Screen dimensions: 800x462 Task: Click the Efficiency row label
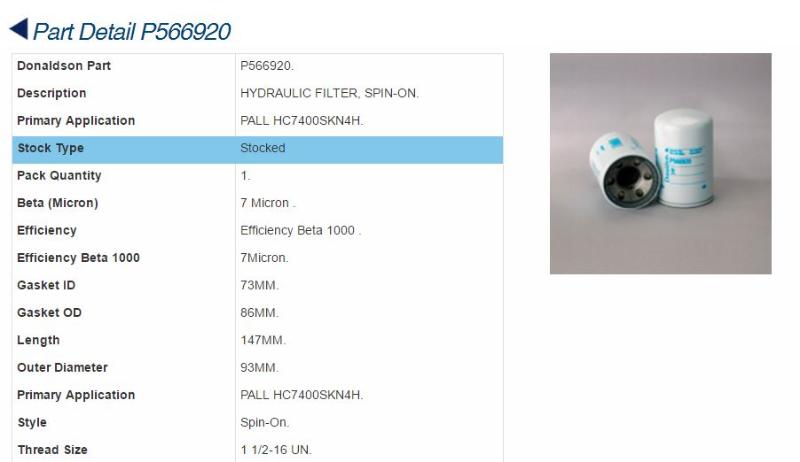coord(46,231)
